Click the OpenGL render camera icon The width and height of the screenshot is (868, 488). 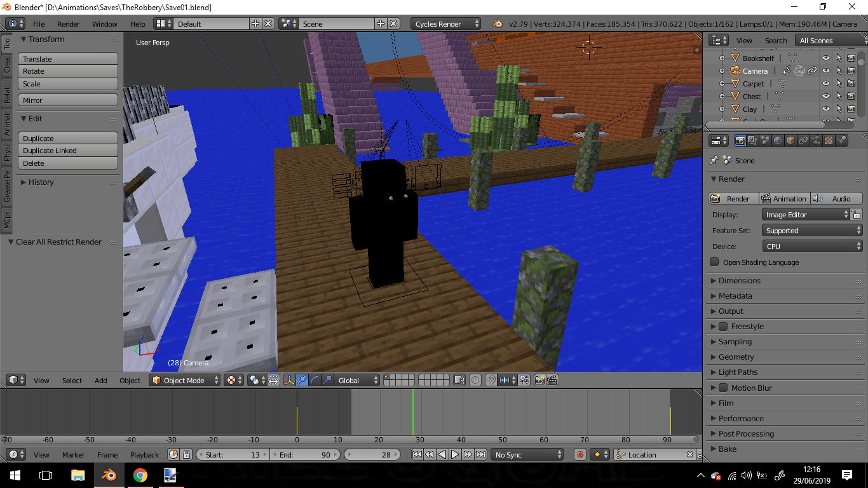(539, 381)
